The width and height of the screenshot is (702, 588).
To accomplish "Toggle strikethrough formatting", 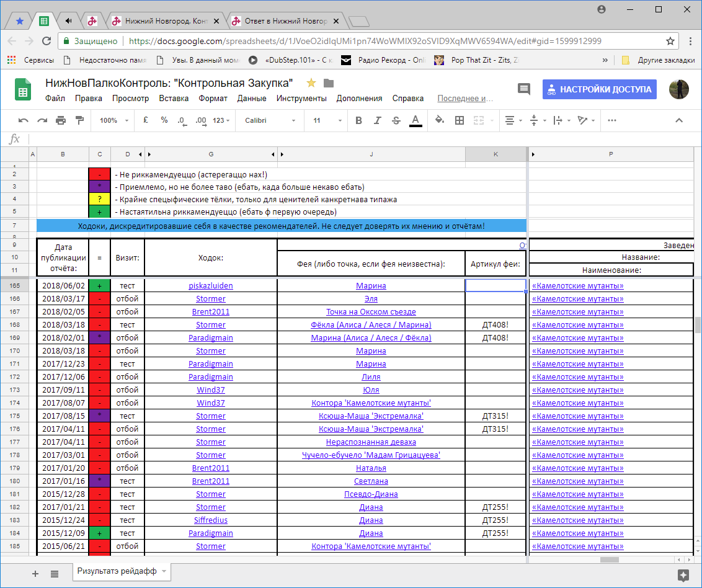I will (396, 120).
